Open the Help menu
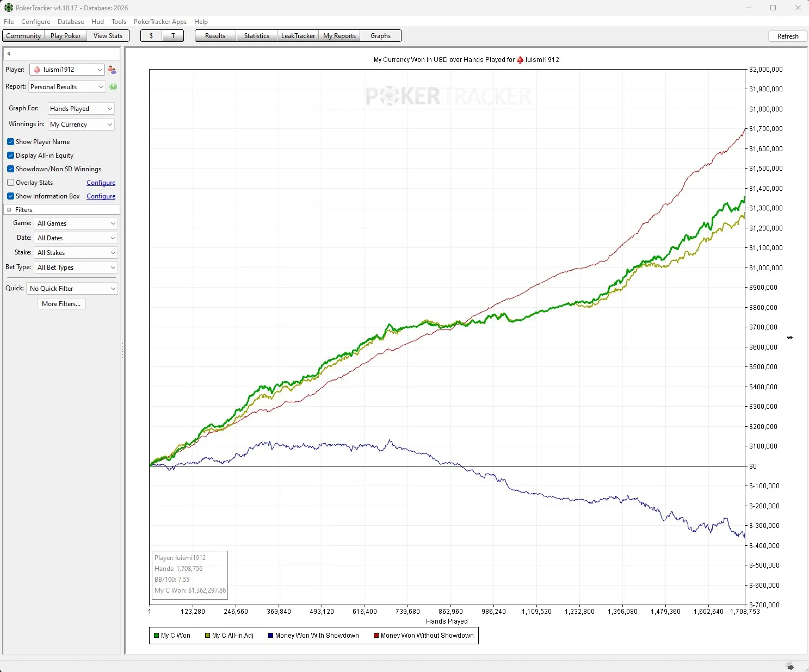This screenshot has height=672, width=809. point(201,22)
